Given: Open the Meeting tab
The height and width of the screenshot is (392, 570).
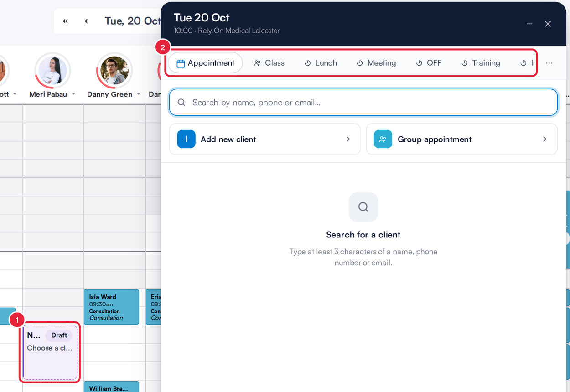Looking at the screenshot, I should point(376,63).
